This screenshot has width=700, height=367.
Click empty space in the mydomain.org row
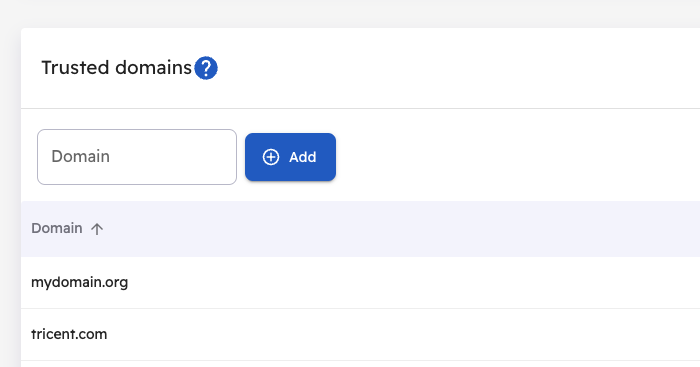click(402, 282)
